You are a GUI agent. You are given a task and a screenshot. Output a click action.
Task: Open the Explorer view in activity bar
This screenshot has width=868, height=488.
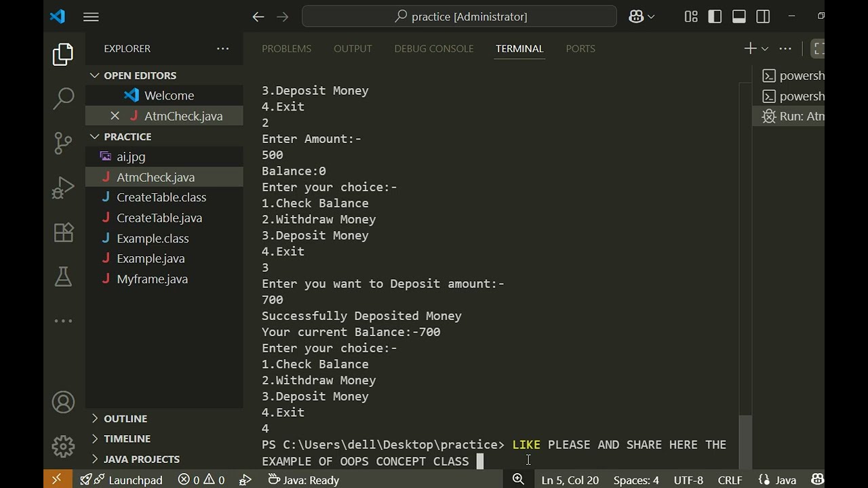pos(63,55)
